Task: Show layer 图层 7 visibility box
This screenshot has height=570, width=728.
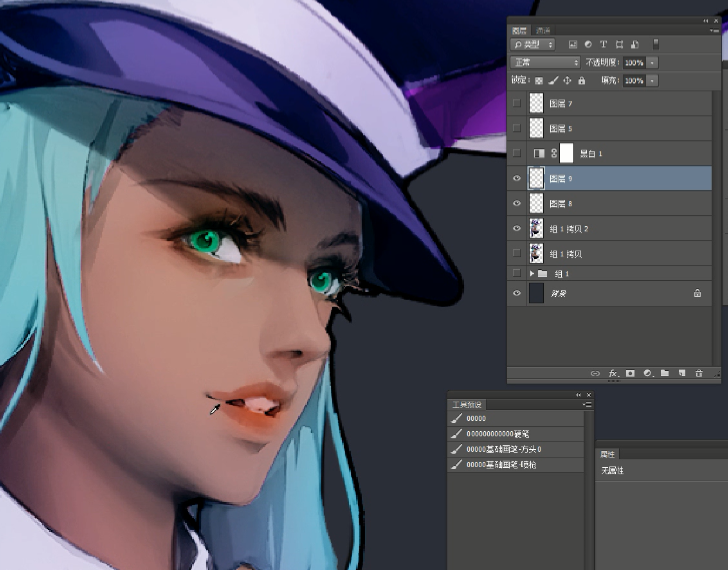Action: [517, 103]
